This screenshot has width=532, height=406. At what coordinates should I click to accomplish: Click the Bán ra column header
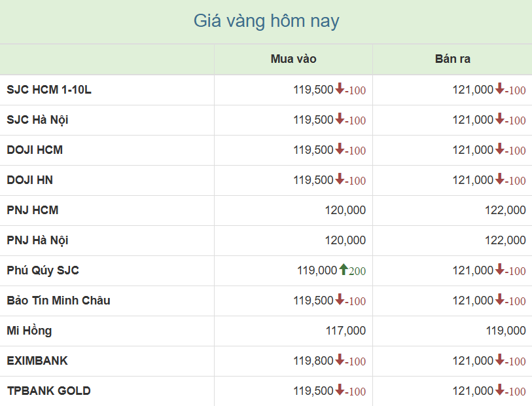click(x=452, y=59)
